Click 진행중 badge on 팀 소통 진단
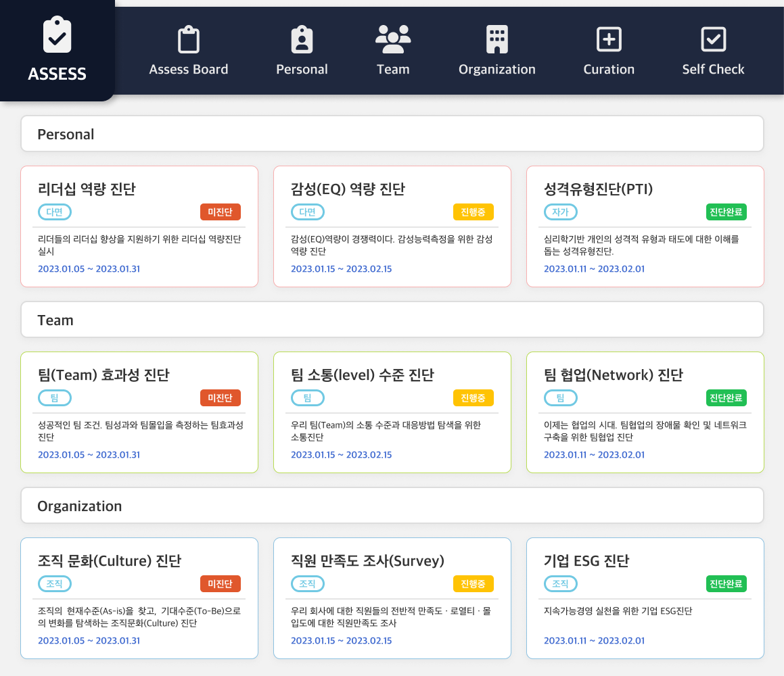 473,398
